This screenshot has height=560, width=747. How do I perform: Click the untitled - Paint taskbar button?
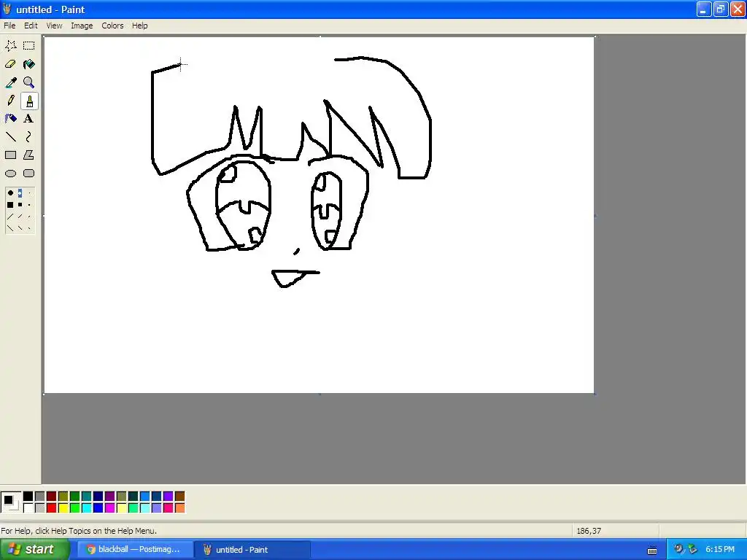252,549
